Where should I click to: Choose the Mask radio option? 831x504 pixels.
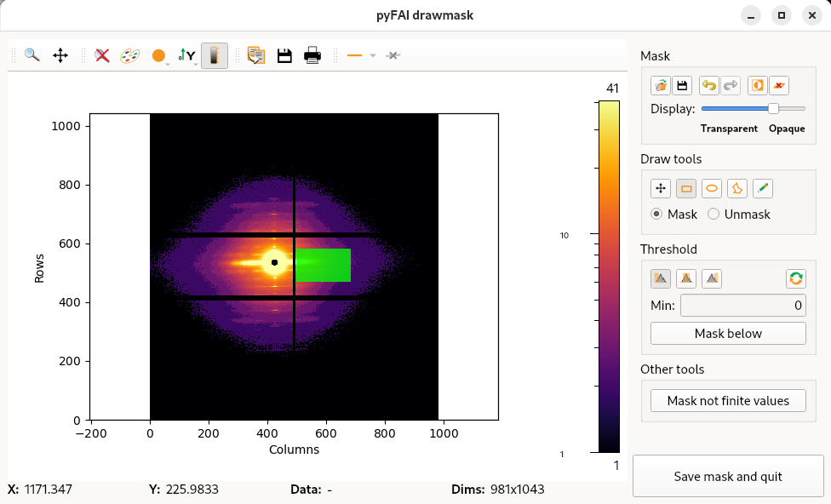coord(674,214)
